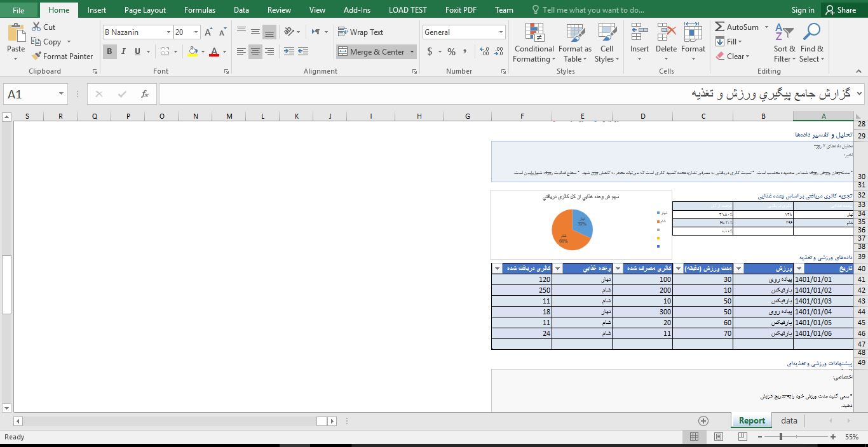868x447 pixels.
Task: Open Find & Select options
Action: point(811,43)
